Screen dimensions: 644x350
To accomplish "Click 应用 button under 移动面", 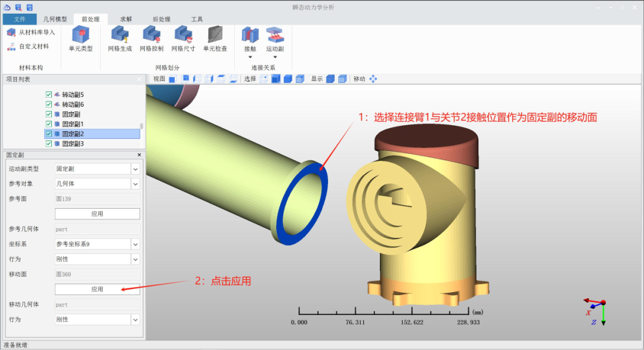I will [x=97, y=289].
